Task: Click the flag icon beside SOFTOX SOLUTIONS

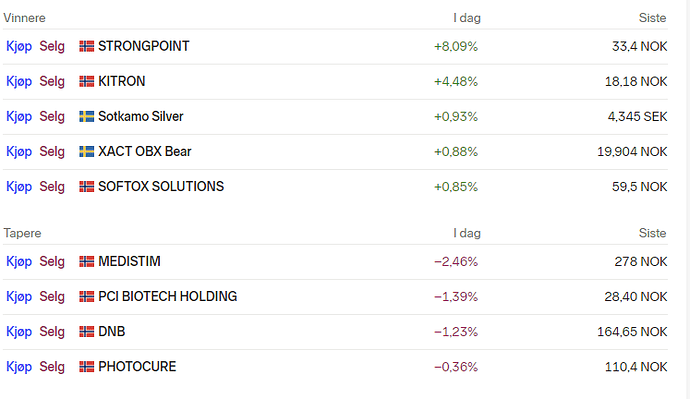Action: [86, 187]
